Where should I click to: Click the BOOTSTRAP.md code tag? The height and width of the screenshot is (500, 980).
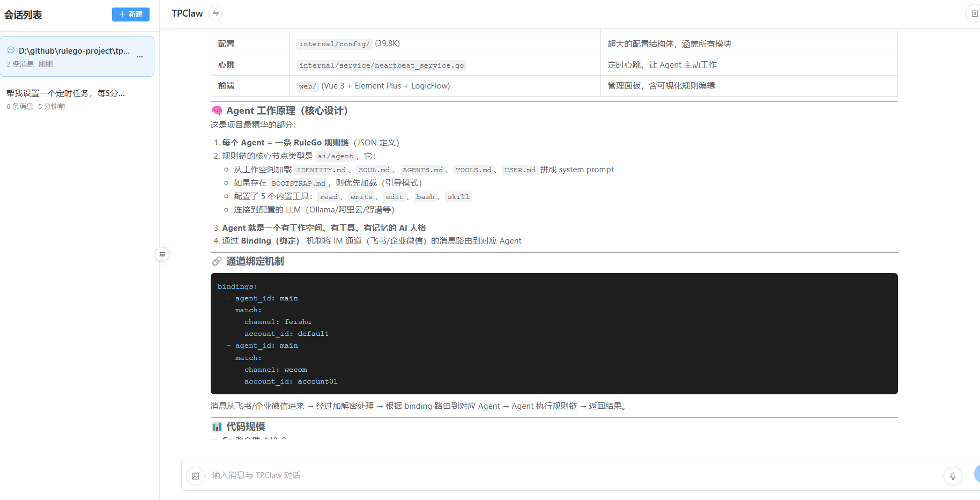(298, 183)
